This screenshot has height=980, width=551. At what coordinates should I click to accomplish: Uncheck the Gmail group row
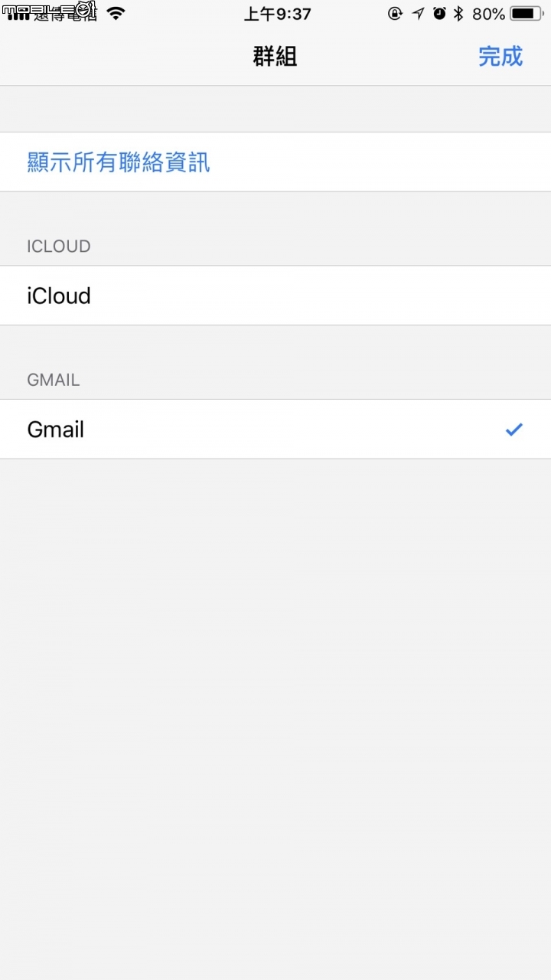275,430
